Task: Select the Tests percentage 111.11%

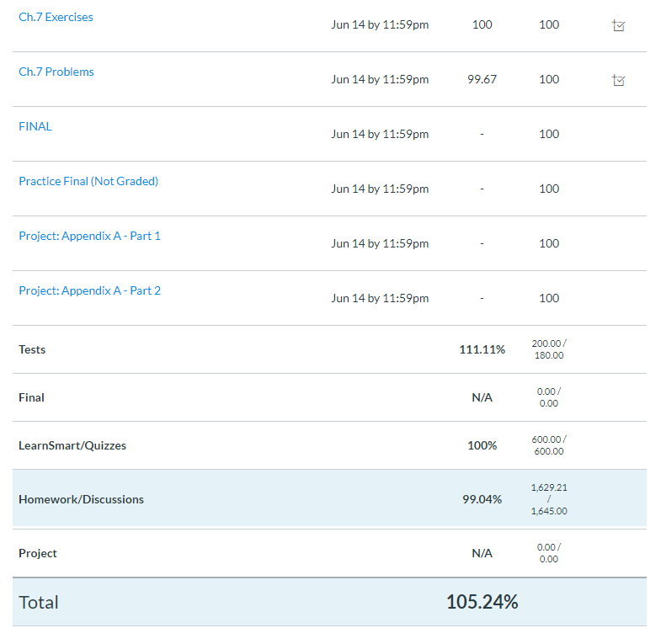Action: (x=482, y=349)
